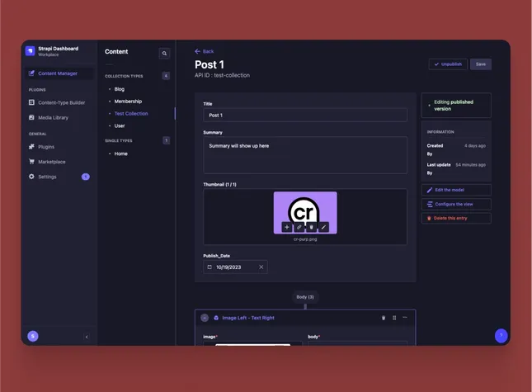Image resolution: width=532 pixels, height=392 pixels.
Task: Click the Collection Types count badge
Action: click(x=166, y=76)
